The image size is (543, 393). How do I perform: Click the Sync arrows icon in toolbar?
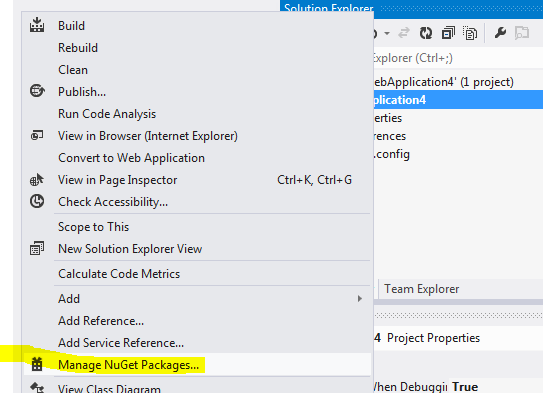(404, 33)
